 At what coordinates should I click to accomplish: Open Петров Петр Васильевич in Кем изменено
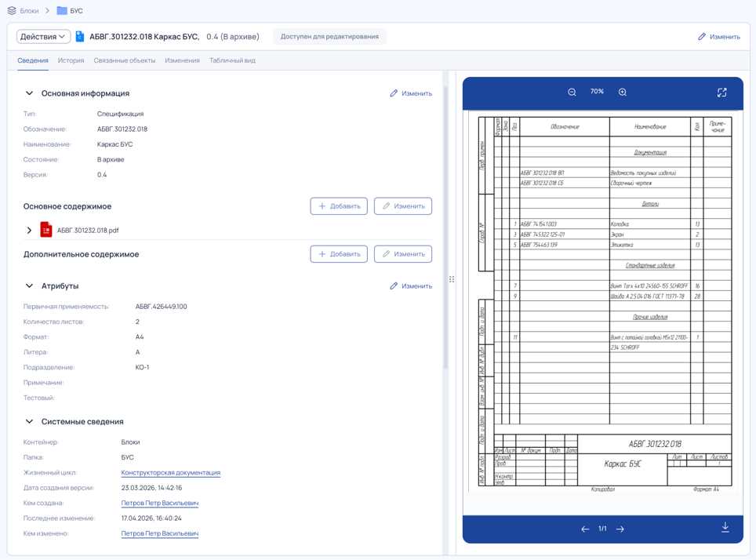point(159,533)
